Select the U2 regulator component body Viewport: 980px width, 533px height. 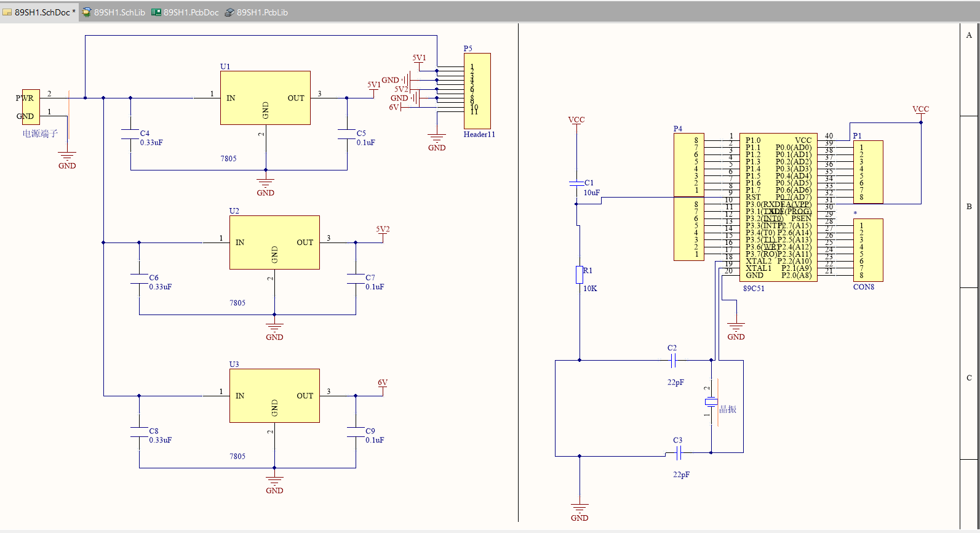tap(274, 242)
